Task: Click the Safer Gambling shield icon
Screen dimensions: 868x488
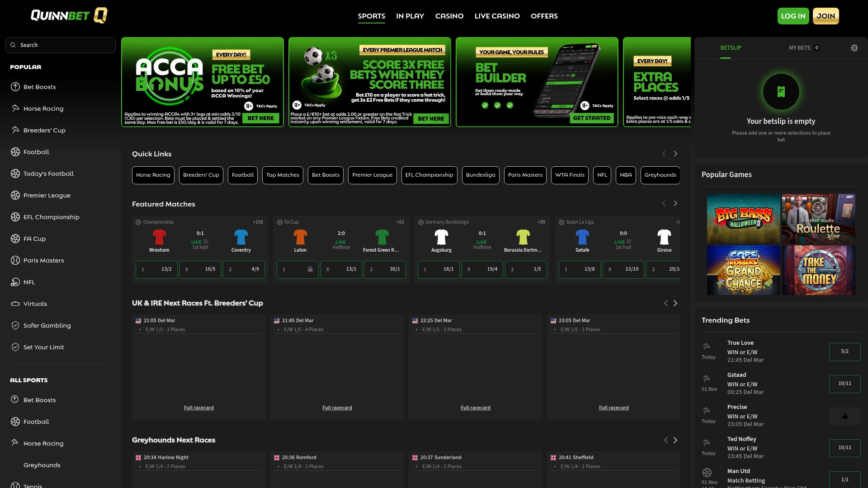Action: [15, 325]
